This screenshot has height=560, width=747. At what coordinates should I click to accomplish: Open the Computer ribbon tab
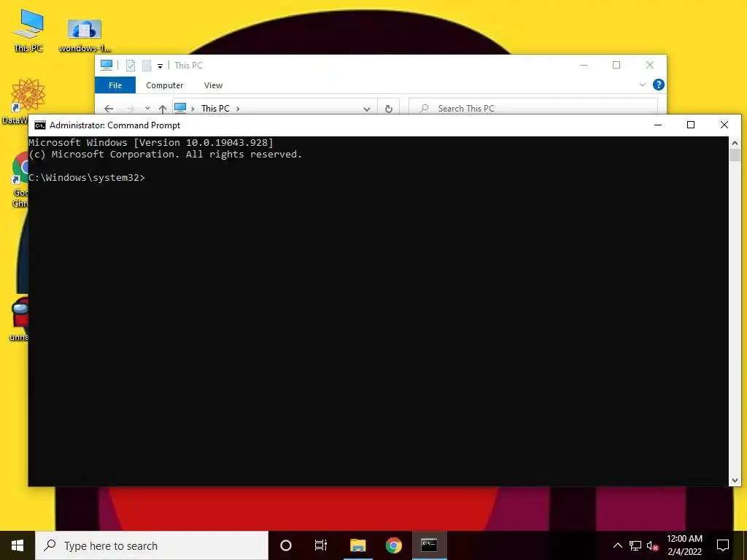click(x=164, y=85)
